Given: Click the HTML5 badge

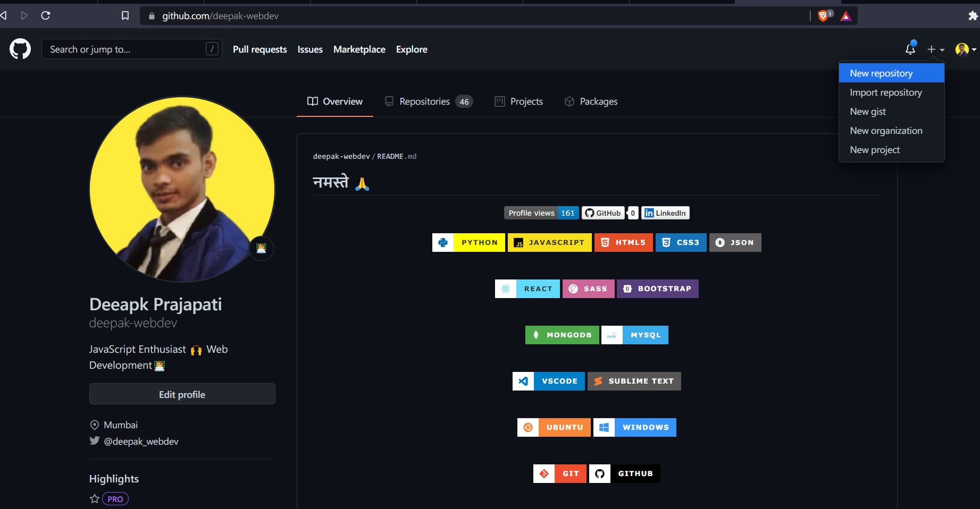Looking at the screenshot, I should tap(623, 242).
